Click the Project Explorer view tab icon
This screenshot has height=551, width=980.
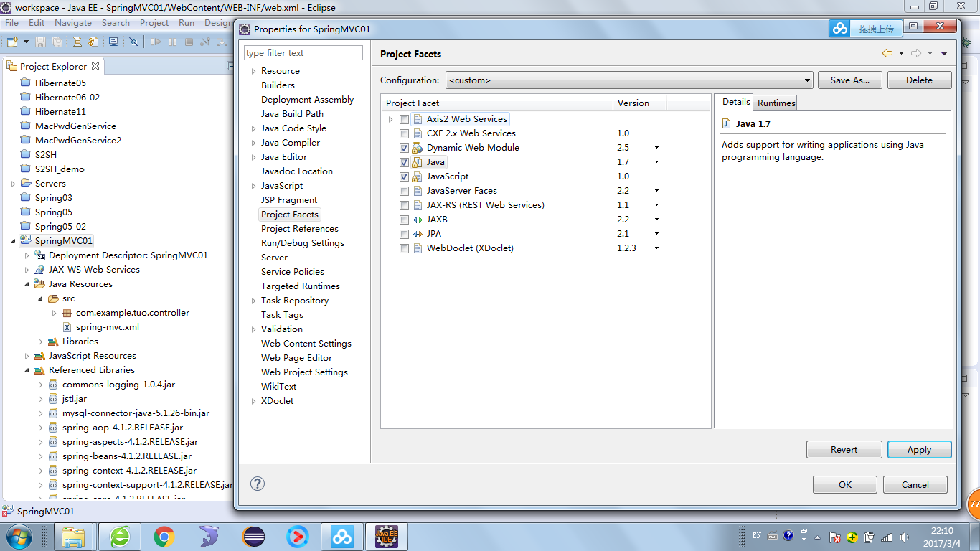point(11,66)
